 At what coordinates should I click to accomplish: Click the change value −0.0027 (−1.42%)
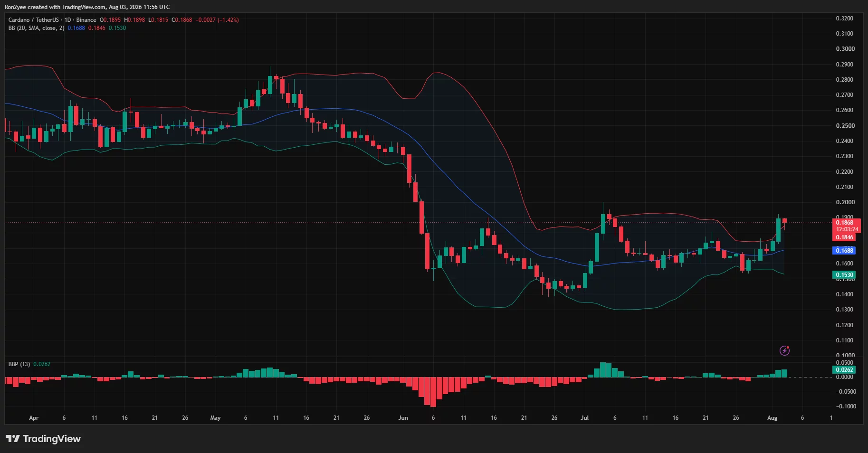pos(217,20)
